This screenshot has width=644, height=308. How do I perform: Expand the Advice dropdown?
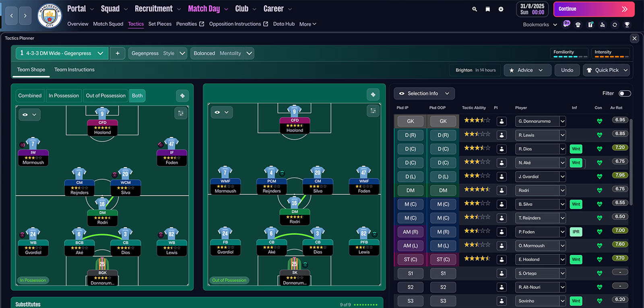click(x=526, y=70)
